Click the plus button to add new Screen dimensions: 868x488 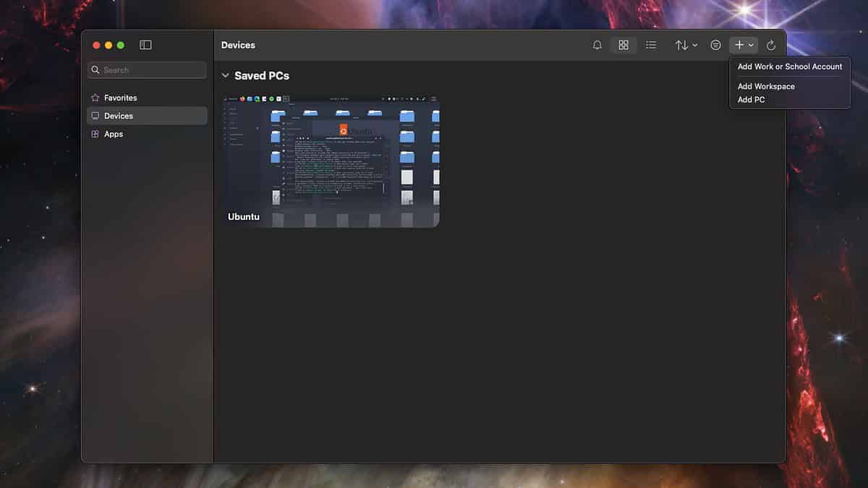[x=739, y=45]
